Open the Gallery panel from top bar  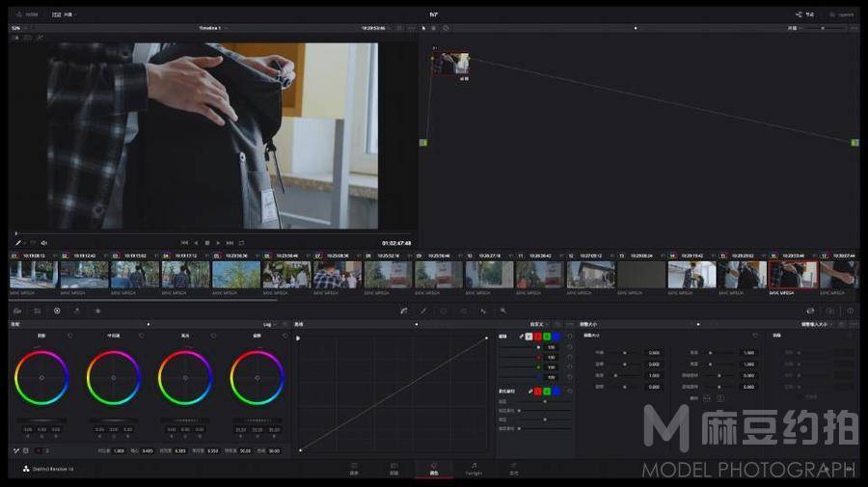tap(27, 14)
